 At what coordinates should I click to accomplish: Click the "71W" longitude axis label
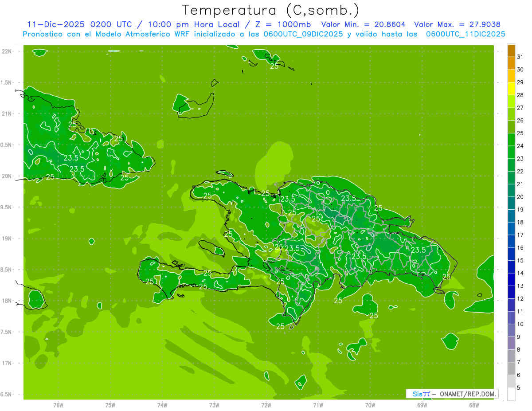point(318,405)
